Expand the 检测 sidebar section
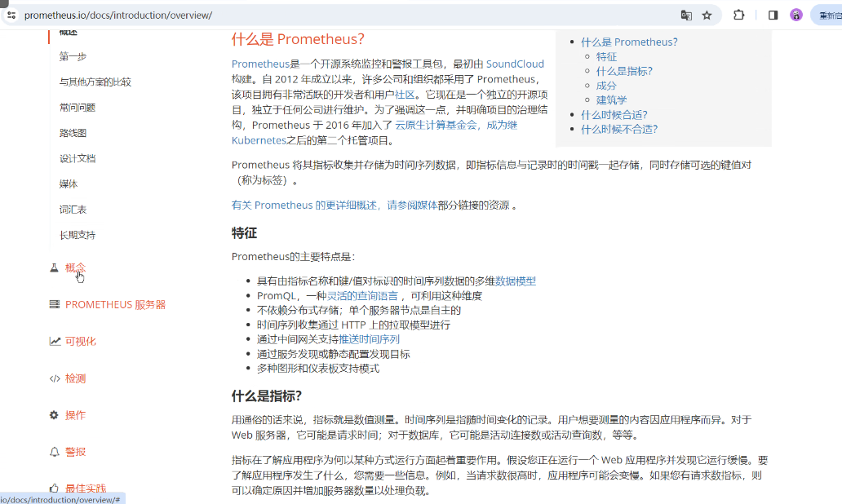The image size is (842, 504). click(75, 378)
